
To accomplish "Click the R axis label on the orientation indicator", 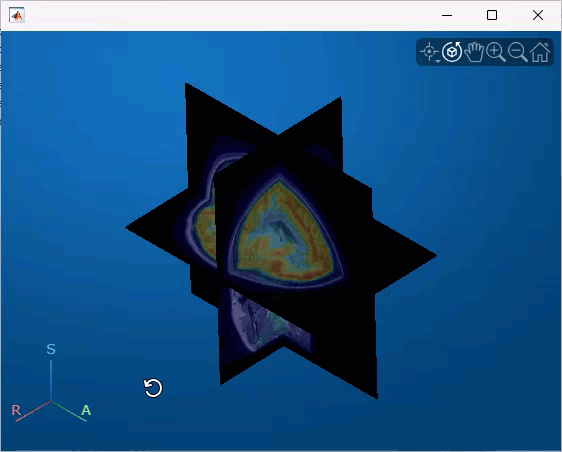I will [x=16, y=410].
